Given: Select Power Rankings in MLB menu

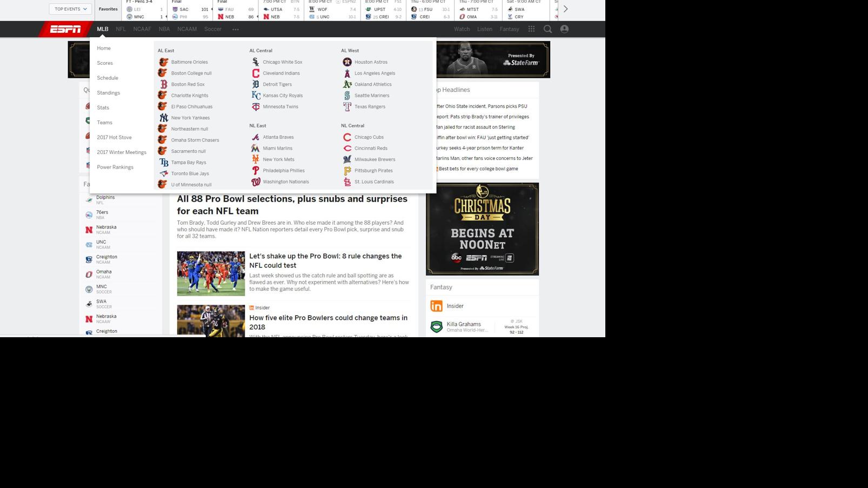Looking at the screenshot, I should pos(115,167).
